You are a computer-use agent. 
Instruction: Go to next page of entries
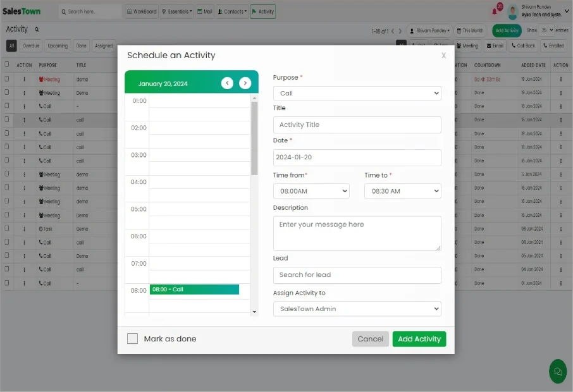pyautogui.click(x=400, y=31)
